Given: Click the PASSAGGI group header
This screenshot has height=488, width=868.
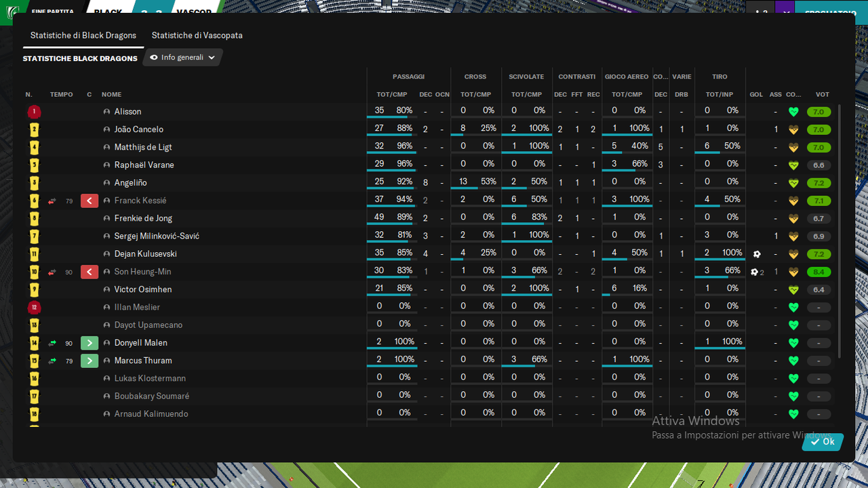Looking at the screenshot, I should pyautogui.click(x=408, y=77).
